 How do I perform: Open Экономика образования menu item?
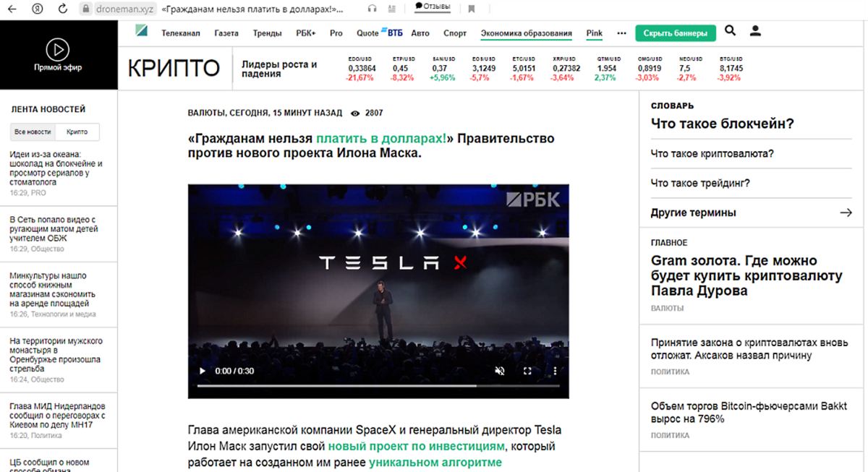tap(527, 33)
